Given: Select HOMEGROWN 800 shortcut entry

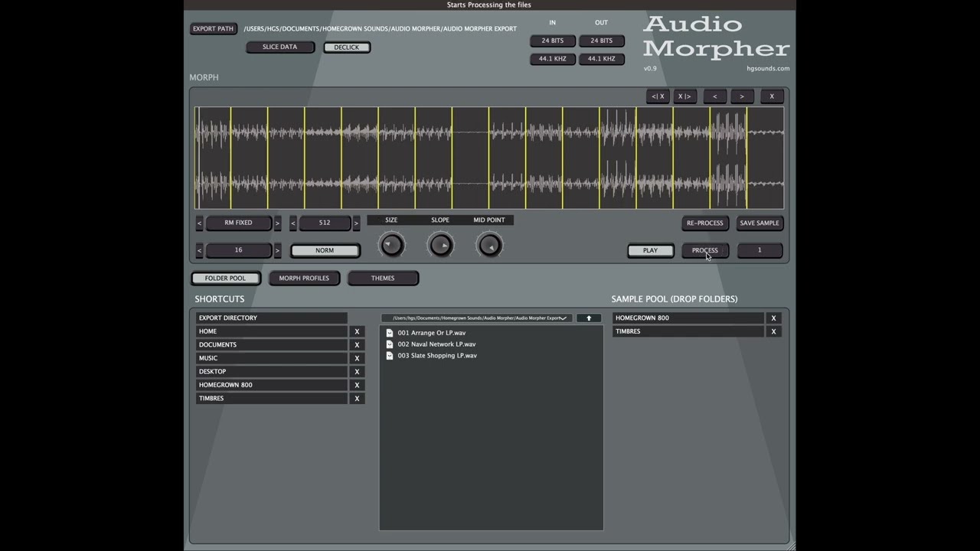Looking at the screenshot, I should [x=272, y=385].
